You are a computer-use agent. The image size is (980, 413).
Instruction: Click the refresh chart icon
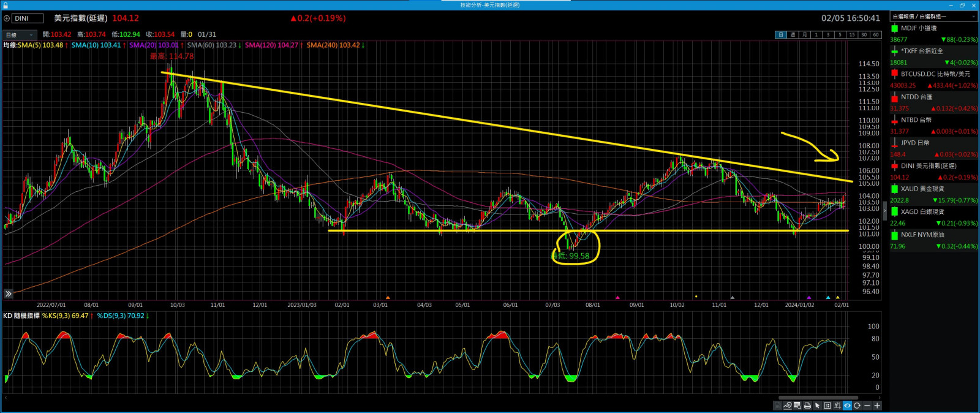coord(857,406)
